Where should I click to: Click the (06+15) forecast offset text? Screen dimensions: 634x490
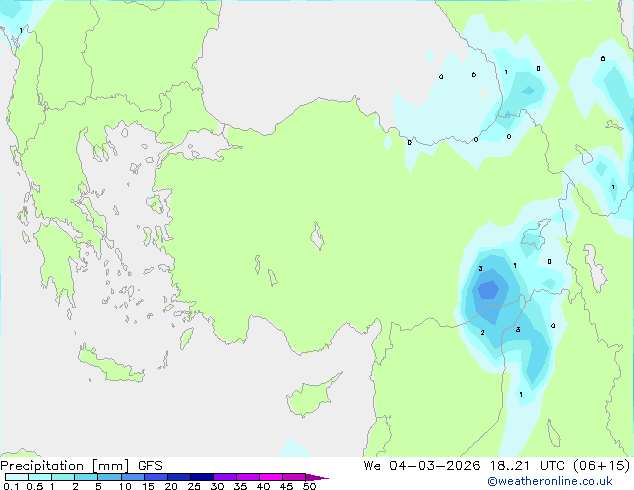tap(602, 466)
